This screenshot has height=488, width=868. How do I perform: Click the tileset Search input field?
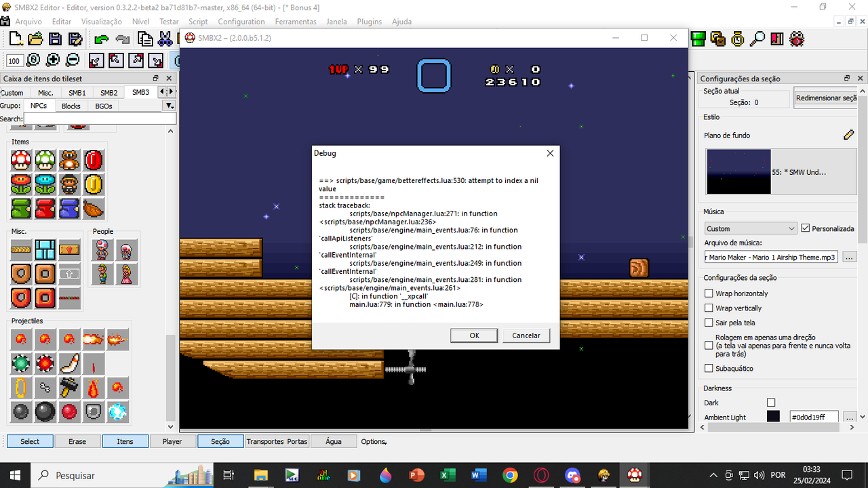point(100,119)
